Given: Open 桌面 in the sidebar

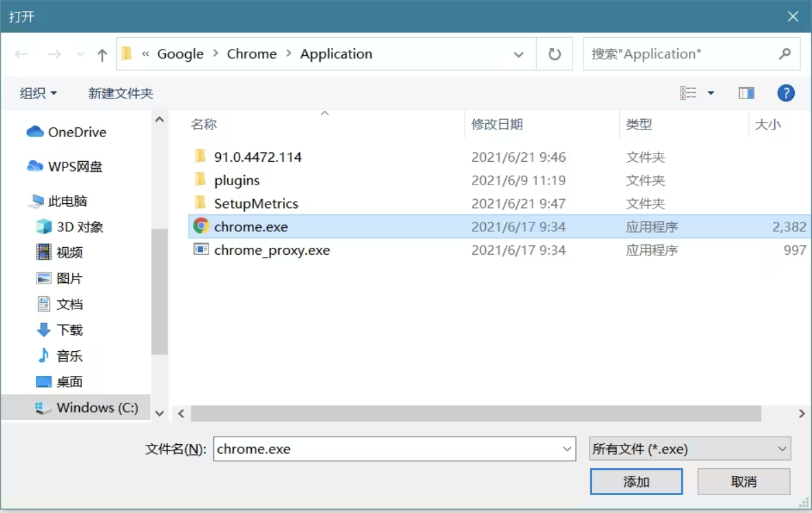Looking at the screenshot, I should (60, 382).
